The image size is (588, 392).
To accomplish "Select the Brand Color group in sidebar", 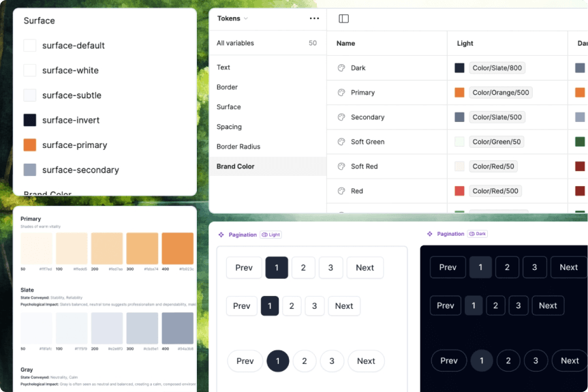I will pos(235,166).
